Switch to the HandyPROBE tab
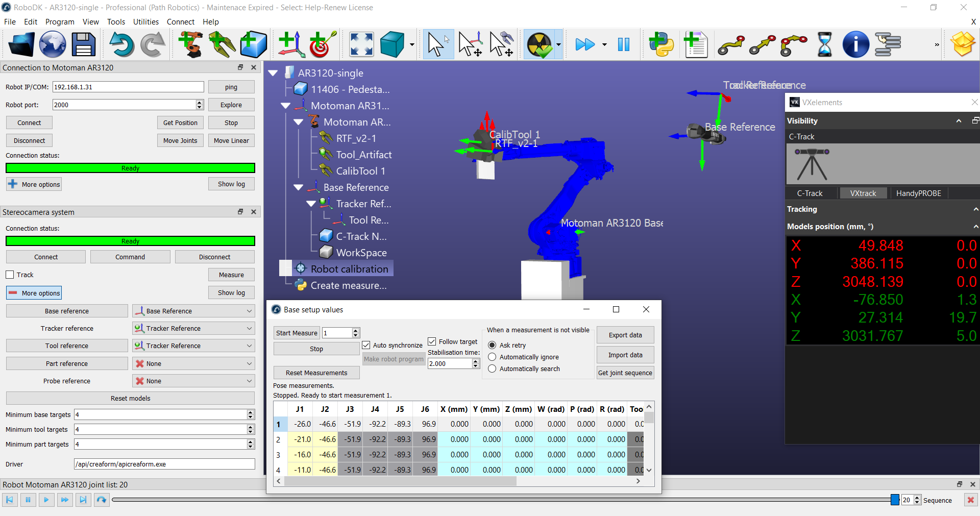Viewport: 980px width, 516px height. 918,193
